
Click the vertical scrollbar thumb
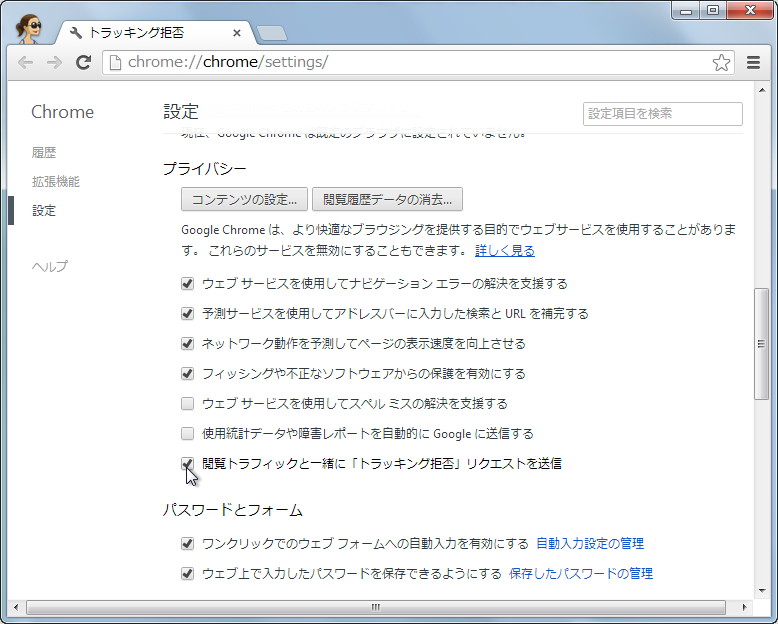tap(761, 343)
